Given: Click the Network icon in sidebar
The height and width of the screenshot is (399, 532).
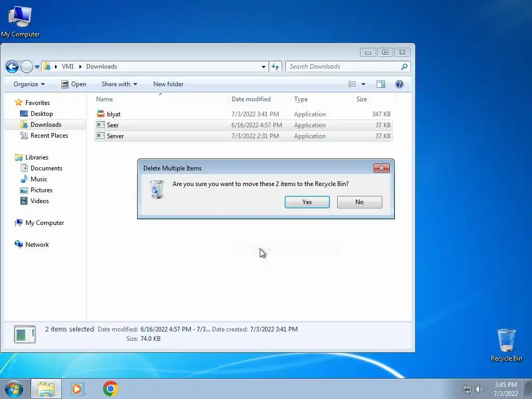Looking at the screenshot, I should pos(19,244).
